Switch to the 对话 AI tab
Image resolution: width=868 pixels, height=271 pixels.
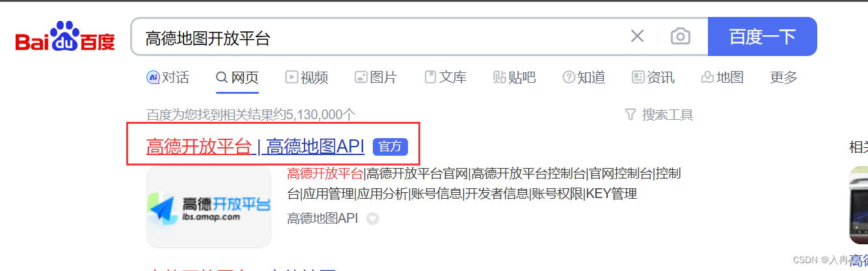point(168,78)
